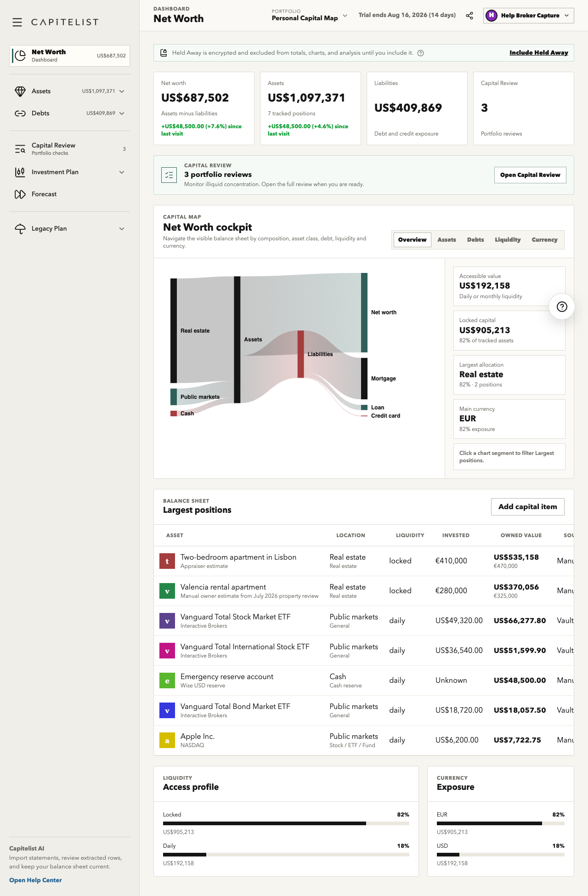Click the Vanguard Total International Stock ETF icon
Image resolution: width=588 pixels, height=896 pixels.
click(x=167, y=651)
